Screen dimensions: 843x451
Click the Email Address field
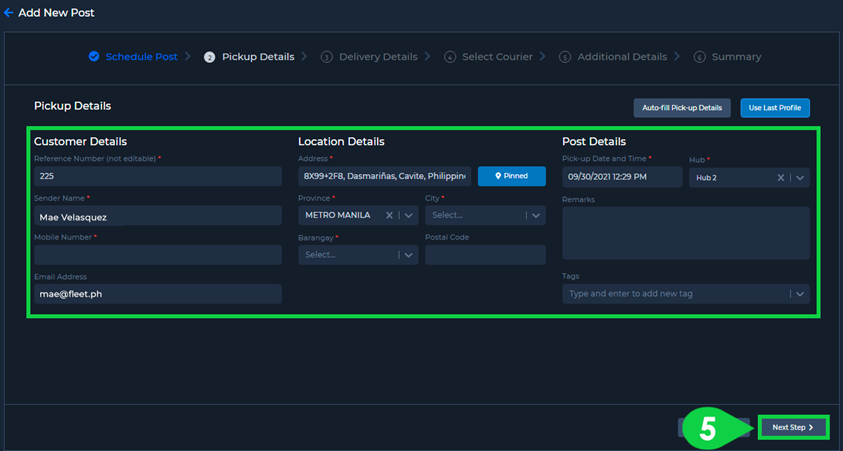[x=158, y=294]
